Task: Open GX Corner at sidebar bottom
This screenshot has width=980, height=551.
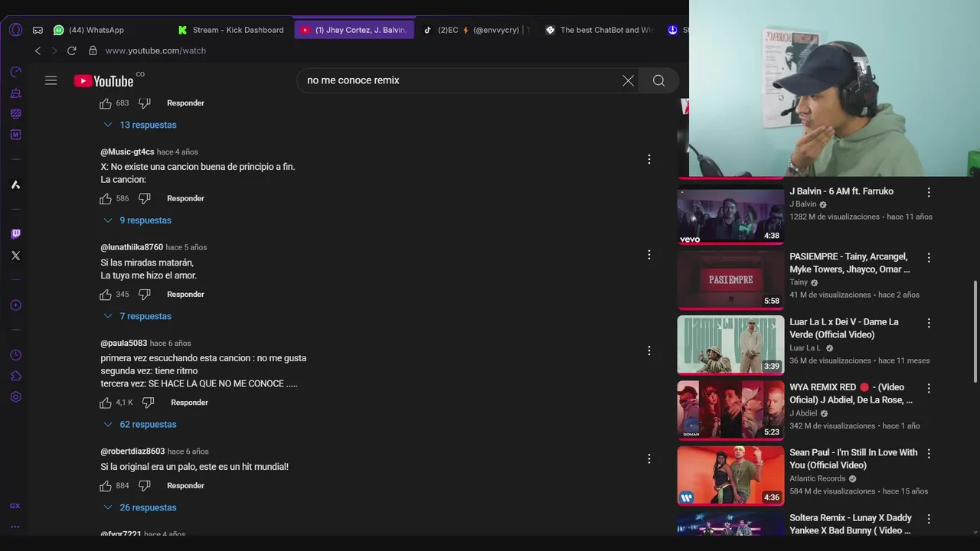Action: tap(15, 506)
